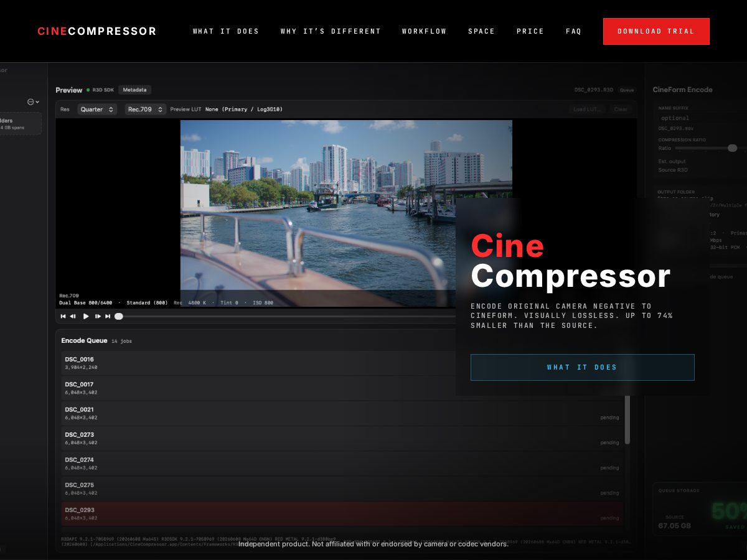
Task: Click the Queue badge next to DSC_0293.R3D
Action: [626, 90]
